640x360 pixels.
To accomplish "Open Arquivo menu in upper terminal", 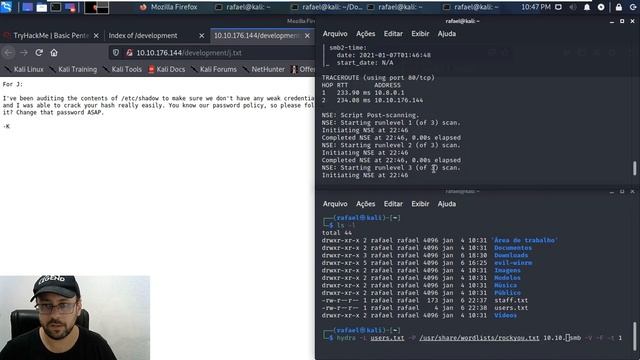I will click(335, 34).
